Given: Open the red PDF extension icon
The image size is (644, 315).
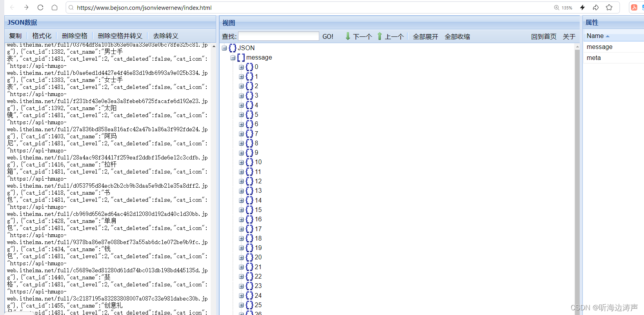Looking at the screenshot, I should pos(634,7).
